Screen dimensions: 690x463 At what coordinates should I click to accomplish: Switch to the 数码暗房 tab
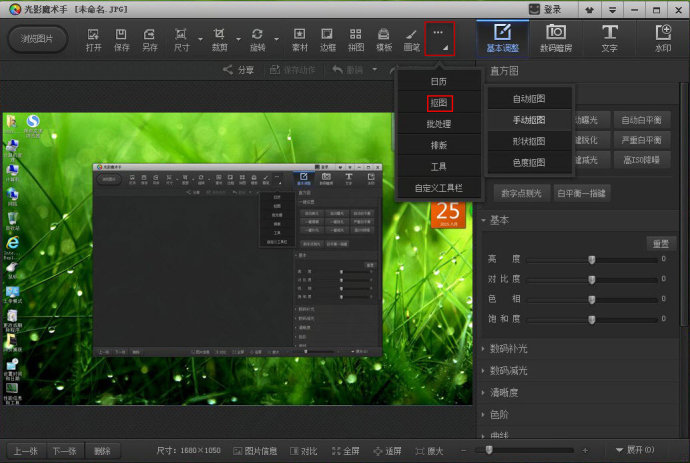[555, 38]
